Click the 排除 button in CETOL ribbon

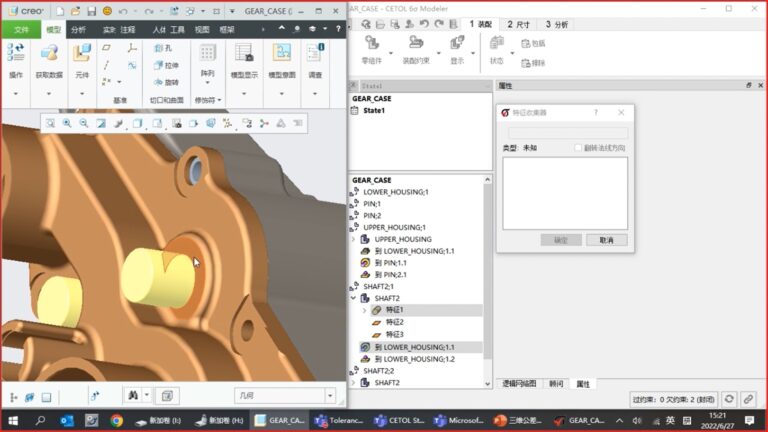click(x=533, y=63)
